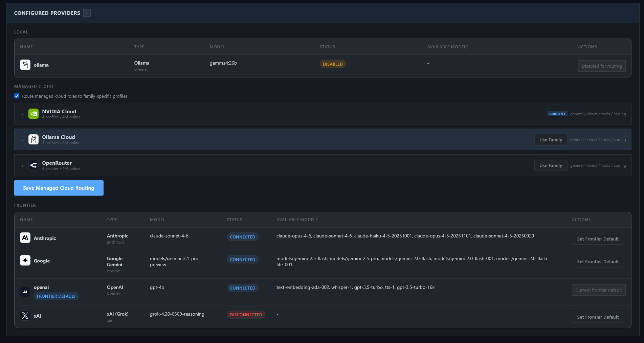
Task: Click the Configured Providers heading
Action: tap(47, 13)
